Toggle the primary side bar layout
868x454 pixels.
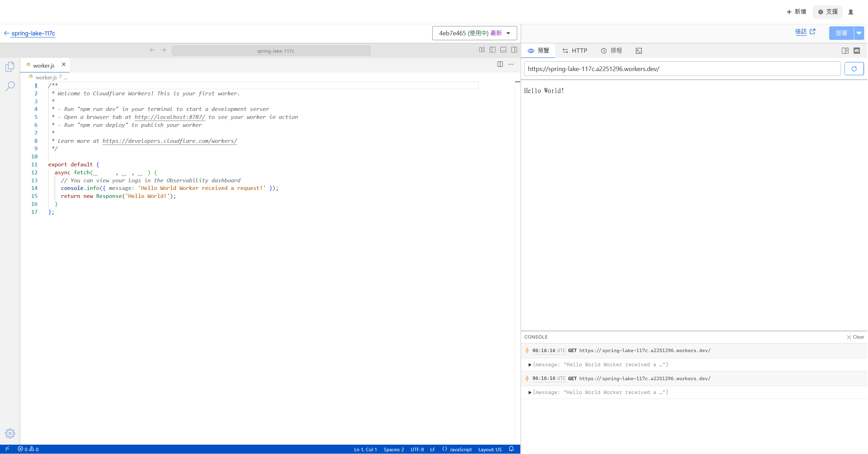tap(492, 50)
